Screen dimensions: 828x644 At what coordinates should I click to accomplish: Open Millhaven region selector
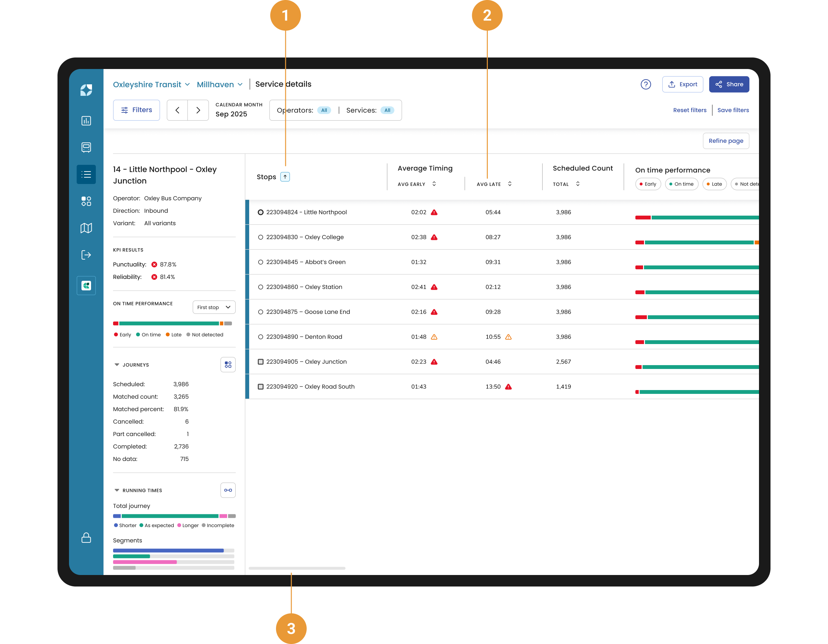pyautogui.click(x=219, y=85)
